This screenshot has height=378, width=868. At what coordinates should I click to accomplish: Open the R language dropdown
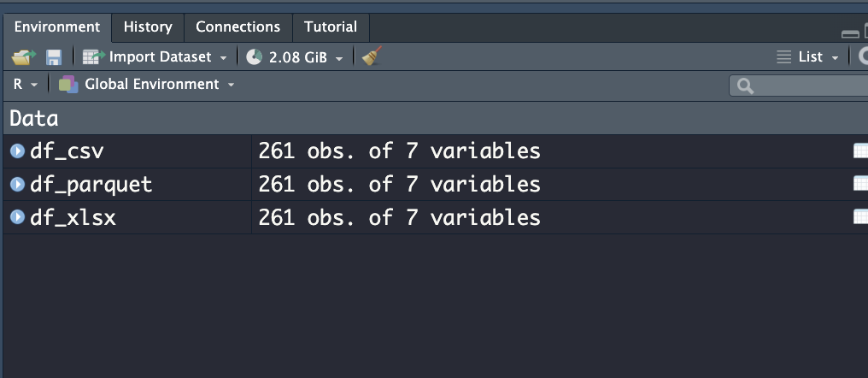tap(26, 85)
